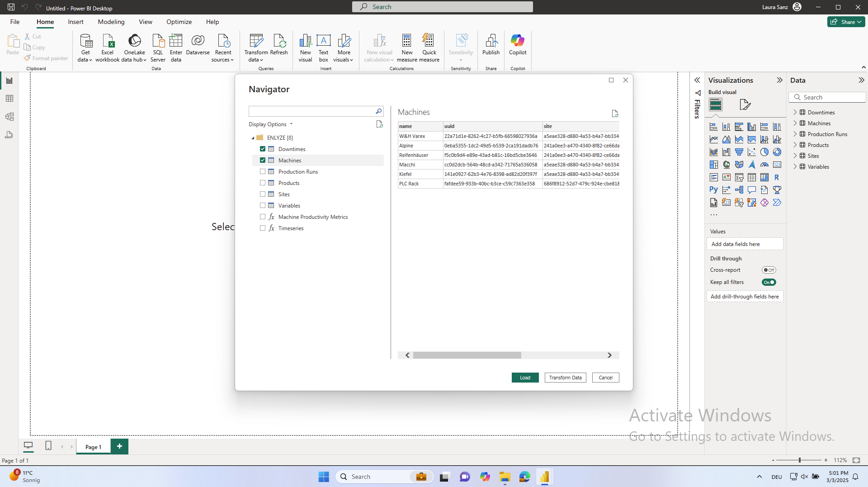Open the Display Options dropdown
Screen dimensions: 868x487
click(270, 124)
